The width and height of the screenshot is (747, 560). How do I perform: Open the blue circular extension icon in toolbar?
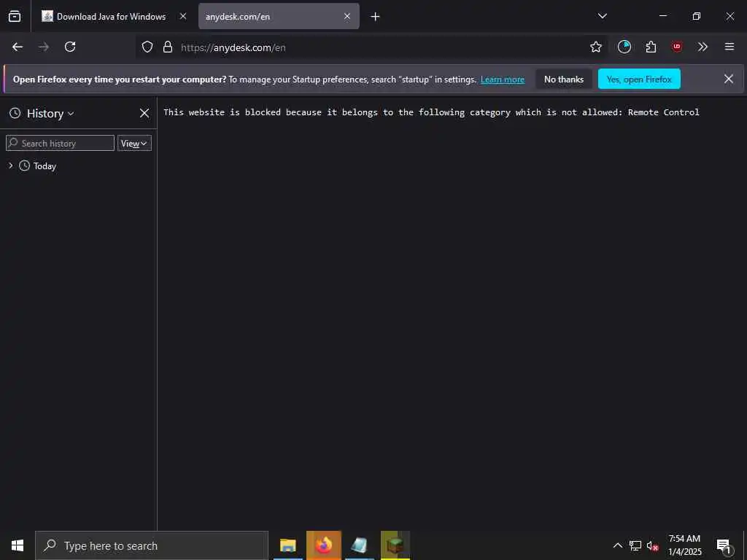[624, 47]
